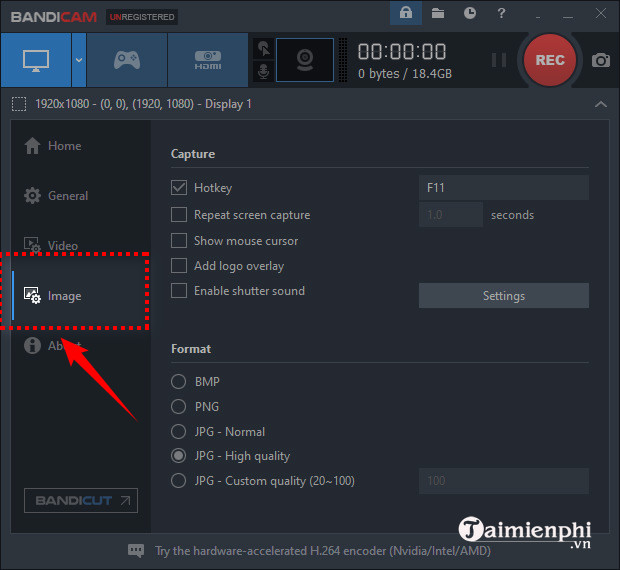Click the UNREGISTERED badge
The height and width of the screenshot is (570, 620).
click(142, 17)
